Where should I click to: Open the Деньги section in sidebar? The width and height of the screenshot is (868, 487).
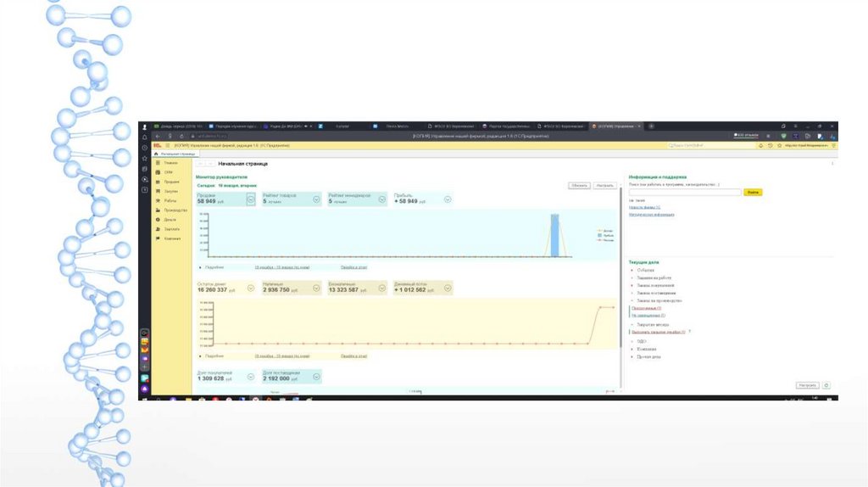pos(170,220)
